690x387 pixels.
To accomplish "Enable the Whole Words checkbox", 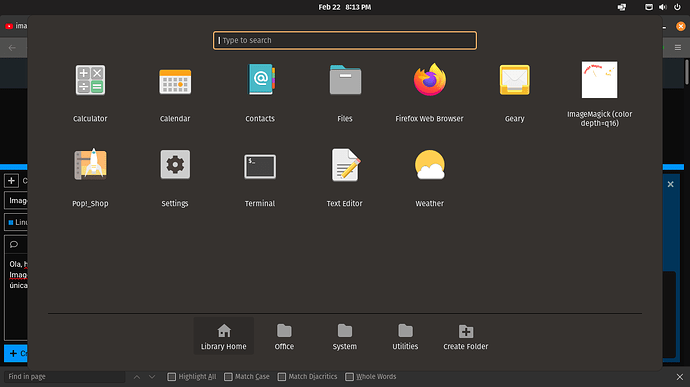I will (x=349, y=376).
